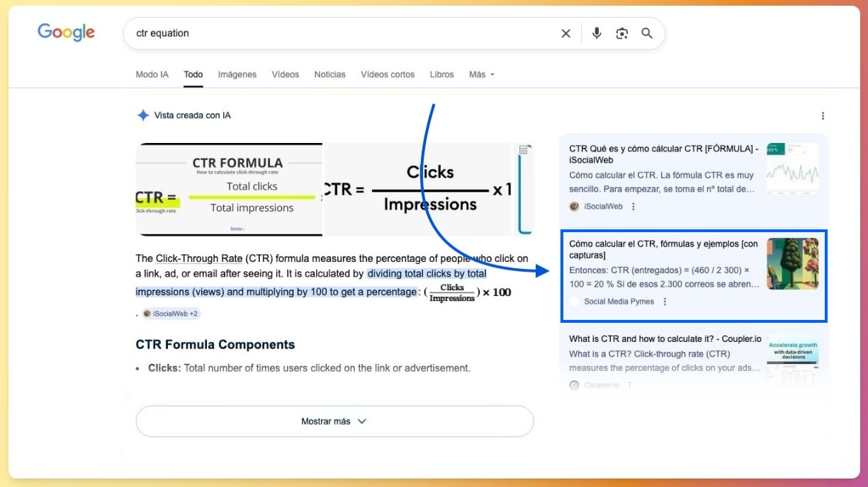The width and height of the screenshot is (868, 487).
Task: Click the Google logo
Action: [x=66, y=33]
